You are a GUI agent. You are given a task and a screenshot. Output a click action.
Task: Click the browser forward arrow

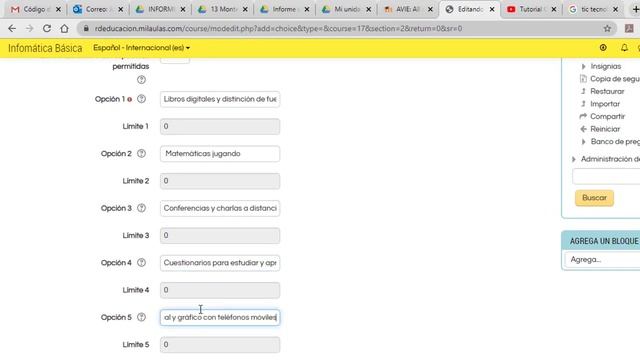coord(29,28)
